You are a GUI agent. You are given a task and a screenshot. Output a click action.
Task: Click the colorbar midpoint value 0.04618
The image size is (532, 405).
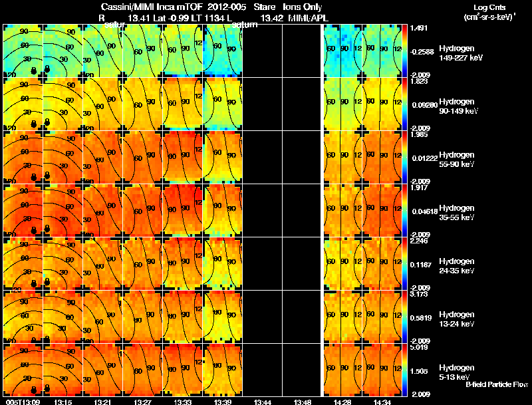tap(425, 211)
